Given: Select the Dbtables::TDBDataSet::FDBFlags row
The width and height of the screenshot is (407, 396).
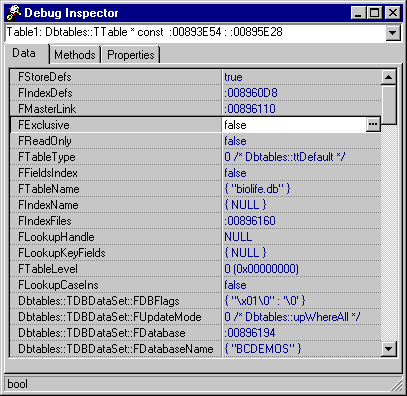Looking at the screenshot, I should [196, 301].
